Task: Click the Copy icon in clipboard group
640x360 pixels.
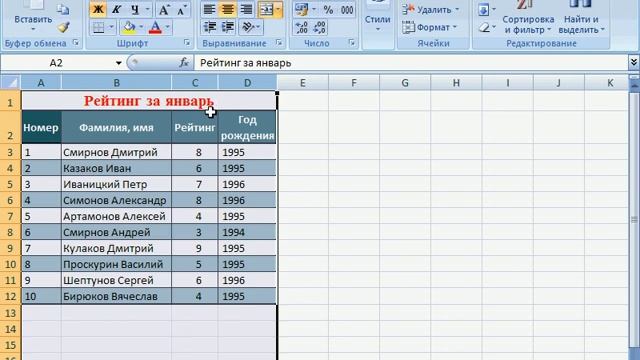Action: click(x=63, y=10)
